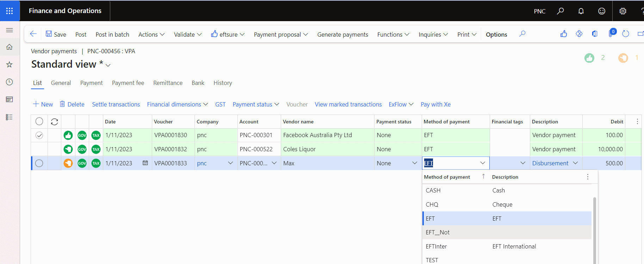Open the app launcher grid
Image resolution: width=644 pixels, height=264 pixels.
10,11
